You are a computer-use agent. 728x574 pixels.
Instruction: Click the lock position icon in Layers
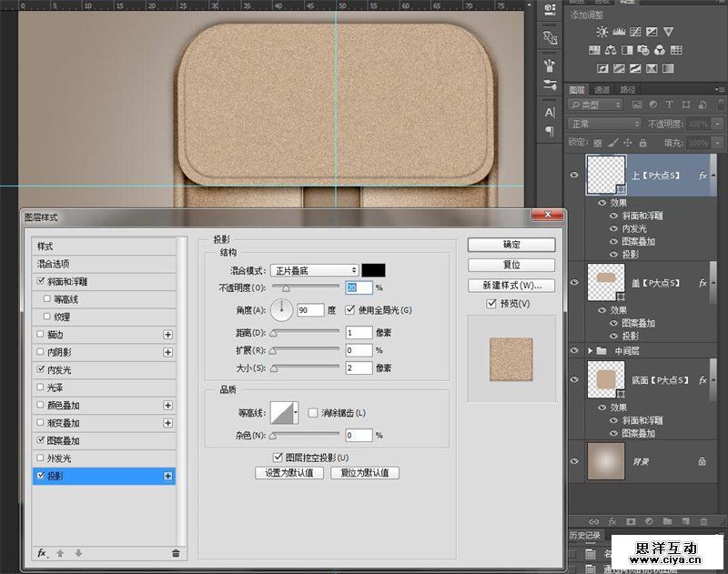[628, 142]
